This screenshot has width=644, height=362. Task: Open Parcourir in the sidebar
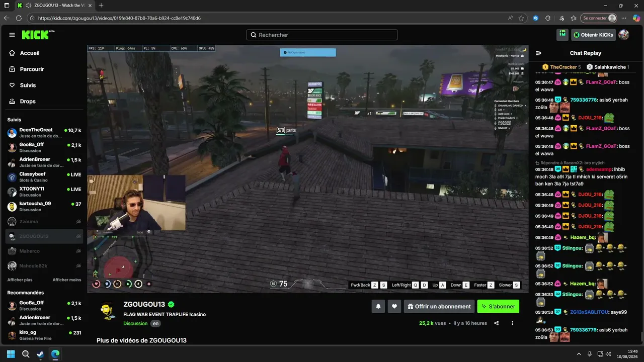coord(32,69)
